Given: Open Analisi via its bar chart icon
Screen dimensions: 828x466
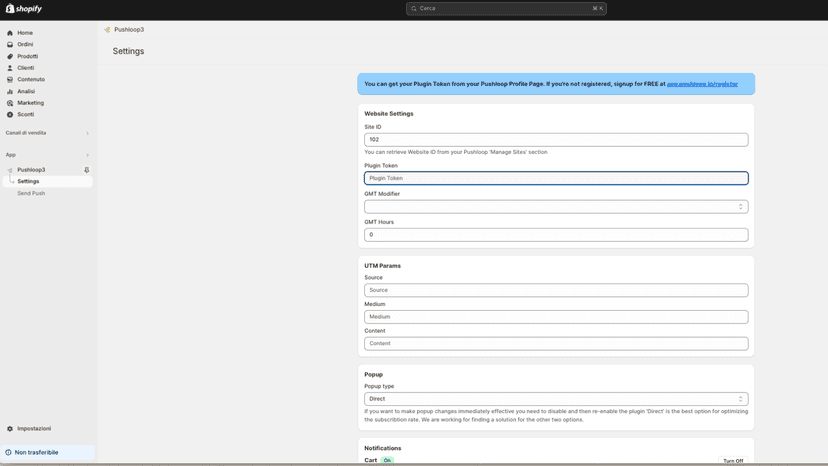Looking at the screenshot, I should pos(10,91).
